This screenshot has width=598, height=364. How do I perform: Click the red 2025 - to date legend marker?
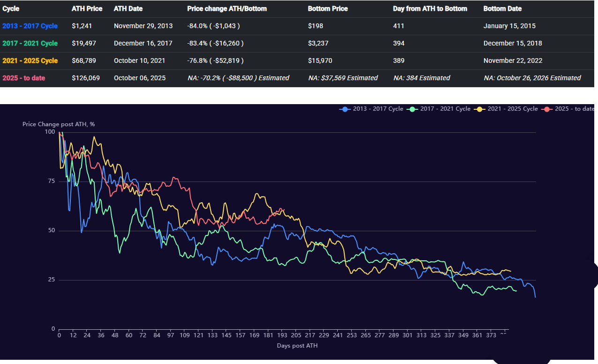click(546, 109)
